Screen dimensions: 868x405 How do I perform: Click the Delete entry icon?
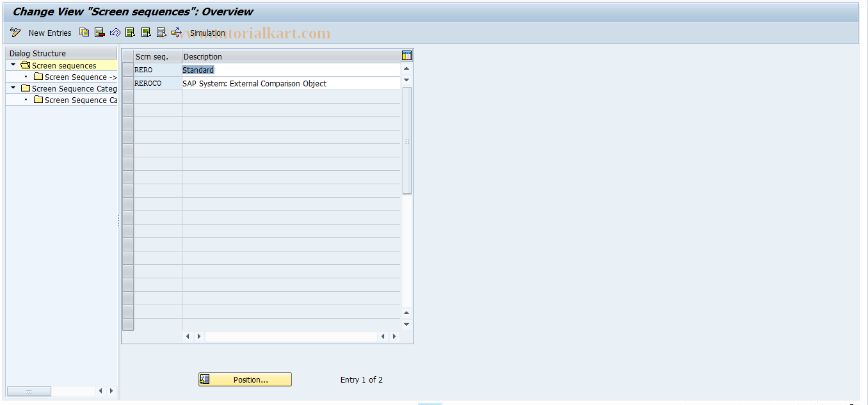pos(99,33)
